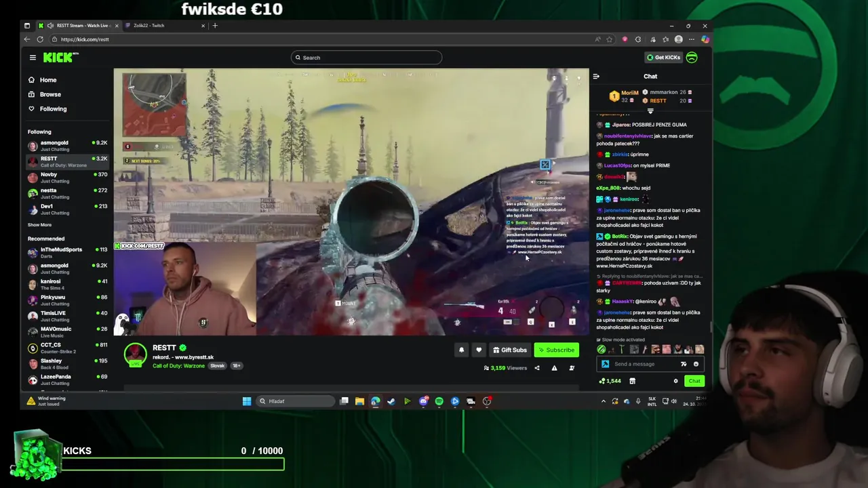Report stream using warning triangle icon

[x=554, y=368]
